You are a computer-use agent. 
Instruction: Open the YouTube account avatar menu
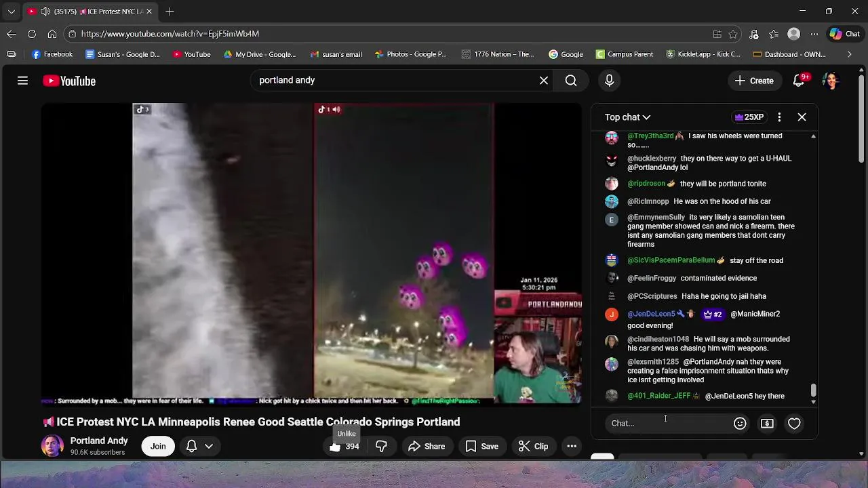(831, 81)
